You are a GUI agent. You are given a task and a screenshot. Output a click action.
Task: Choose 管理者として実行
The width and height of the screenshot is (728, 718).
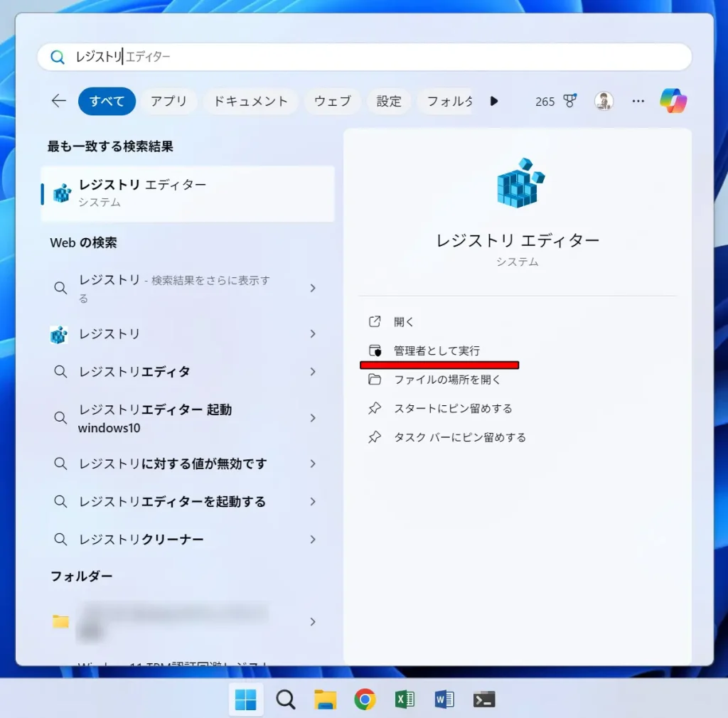437,350
